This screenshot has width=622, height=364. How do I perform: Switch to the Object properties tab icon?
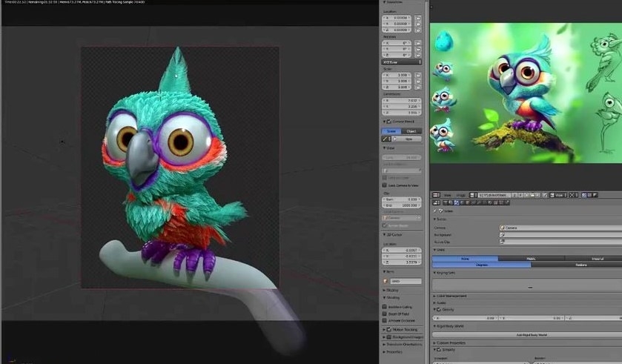click(467, 202)
